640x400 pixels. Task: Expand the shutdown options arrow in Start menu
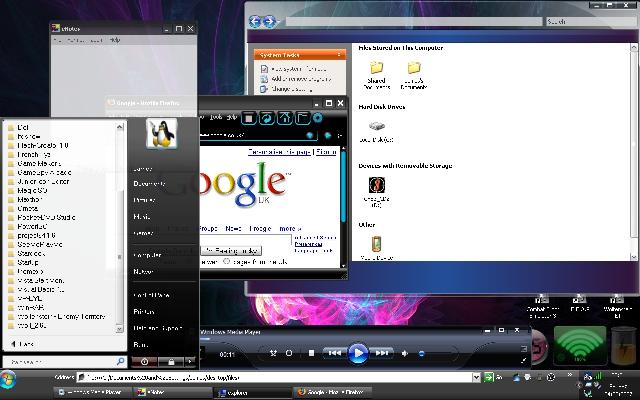click(190, 360)
